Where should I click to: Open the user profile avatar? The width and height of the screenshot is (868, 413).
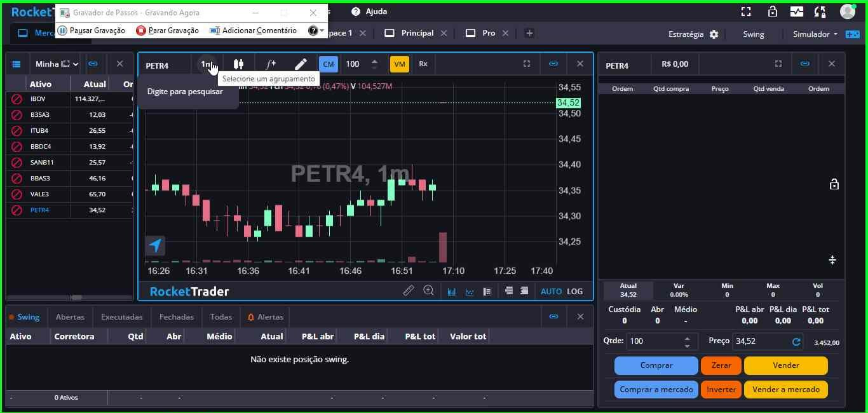click(x=848, y=11)
